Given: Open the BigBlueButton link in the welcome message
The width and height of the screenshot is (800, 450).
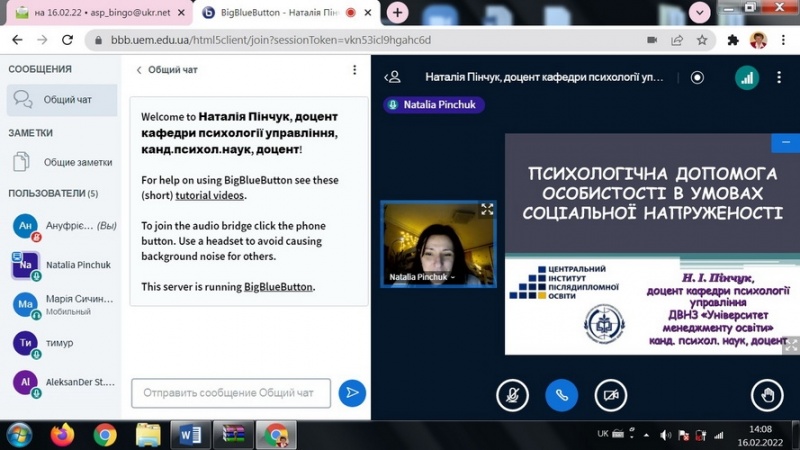Looking at the screenshot, I should point(279,287).
